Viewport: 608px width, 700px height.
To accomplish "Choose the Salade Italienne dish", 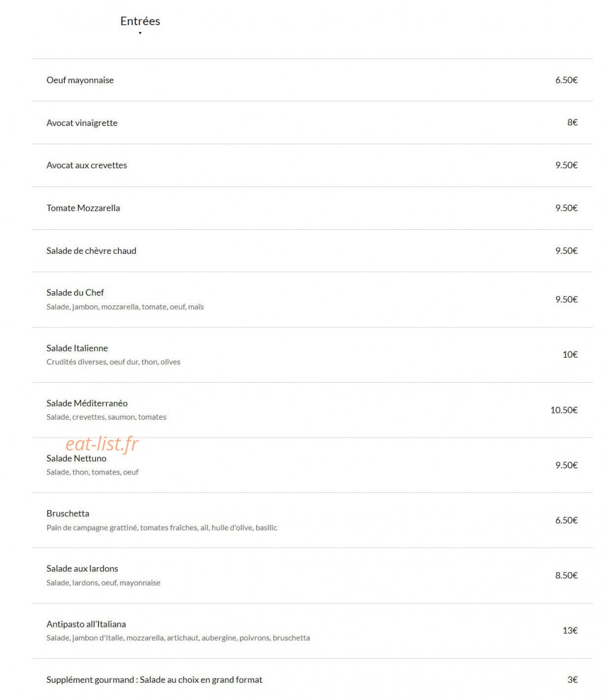I will click(77, 348).
